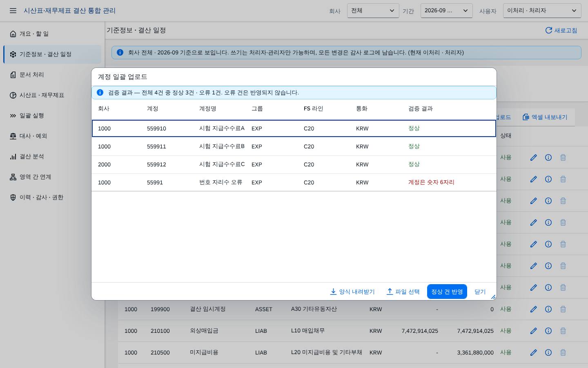This screenshot has height=368, width=588.
Task: Click the 3,361,880,000 amount cell
Action: pyautogui.click(x=475, y=352)
